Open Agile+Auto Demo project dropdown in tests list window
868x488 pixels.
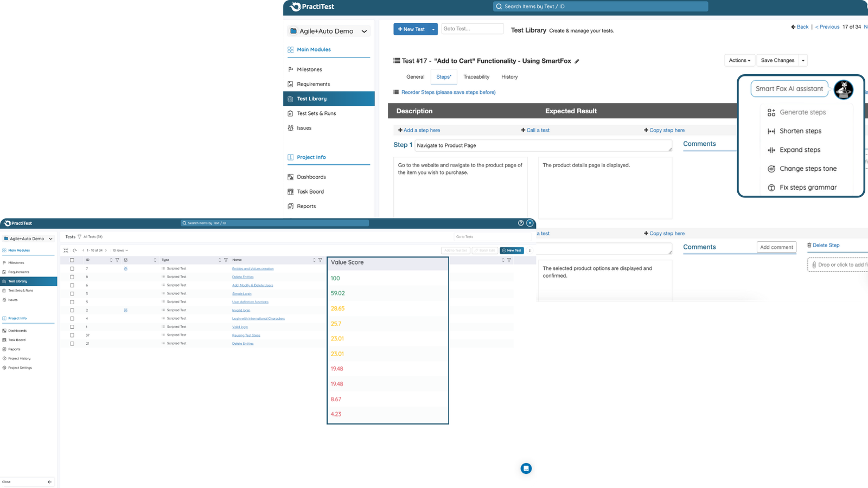28,239
